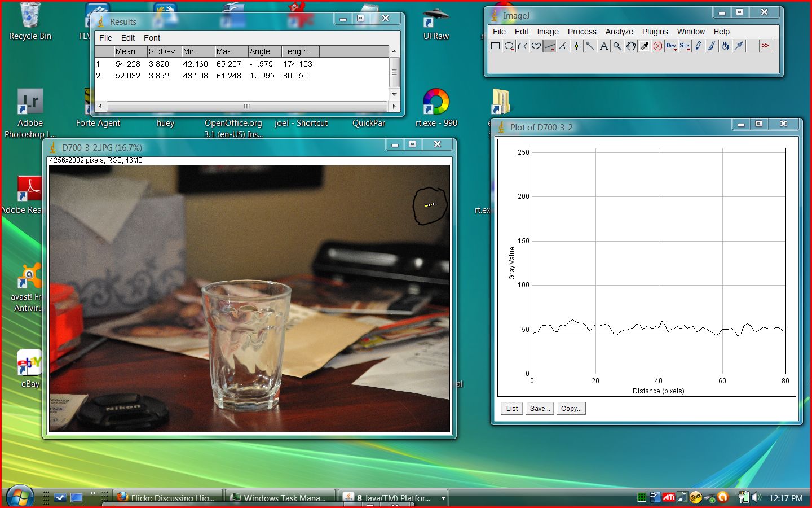
Task: Select the Angle tool
Action: (563, 46)
